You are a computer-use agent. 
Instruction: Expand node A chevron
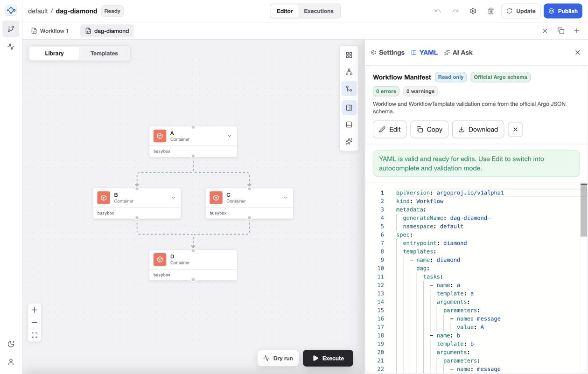229,136
